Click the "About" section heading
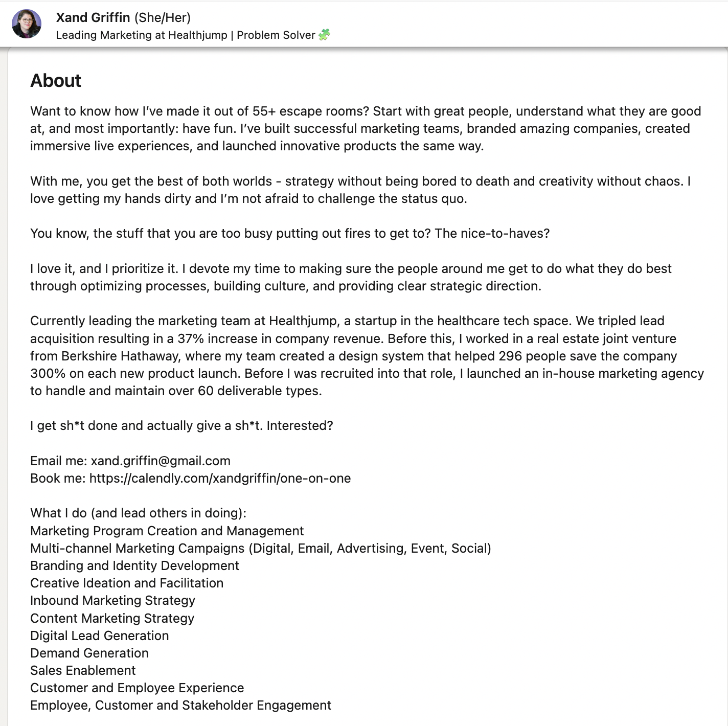The width and height of the screenshot is (728, 726). coord(56,81)
